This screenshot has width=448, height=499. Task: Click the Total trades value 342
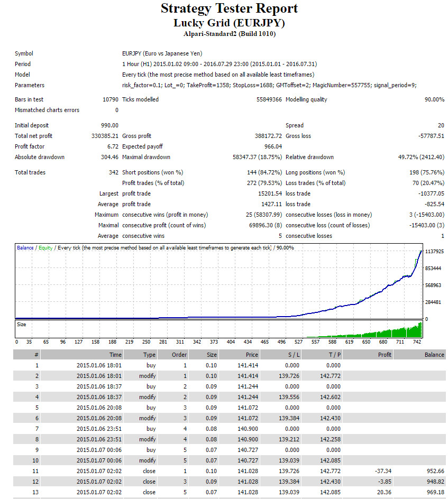coord(113,172)
